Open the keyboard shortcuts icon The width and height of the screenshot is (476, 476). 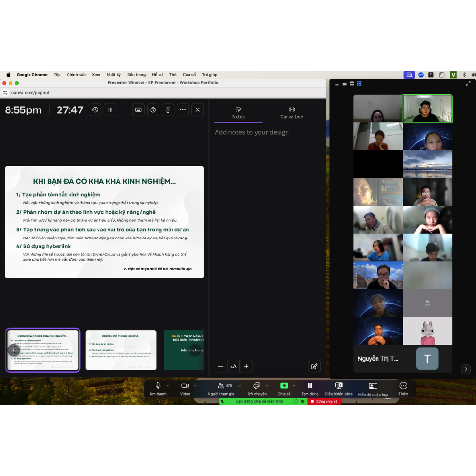tap(138, 110)
